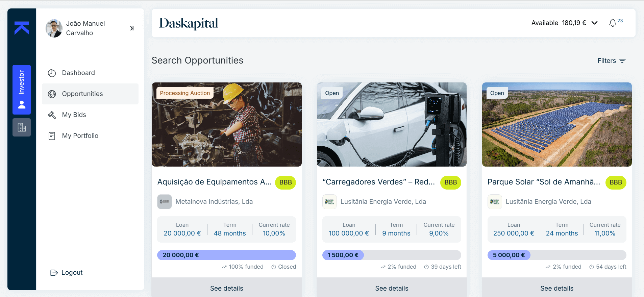The width and height of the screenshot is (644, 297).
Task: Click the solar farm thumbnail image
Action: (x=556, y=124)
